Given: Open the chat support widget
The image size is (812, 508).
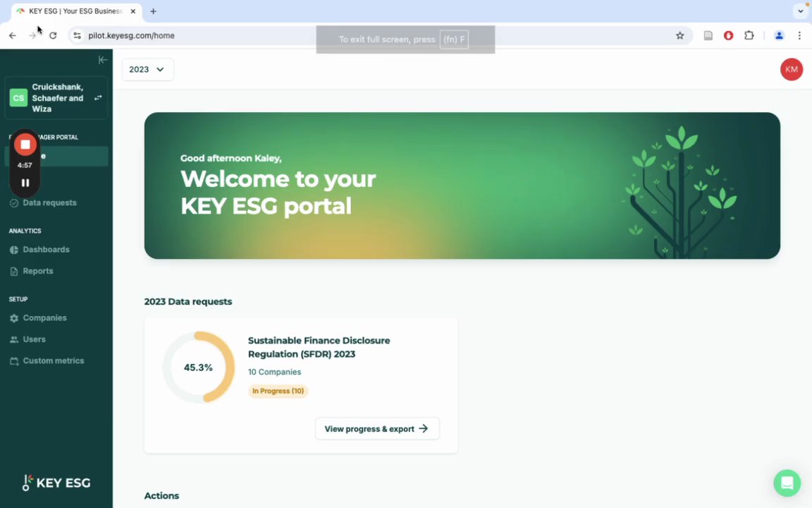Looking at the screenshot, I should coord(787,483).
